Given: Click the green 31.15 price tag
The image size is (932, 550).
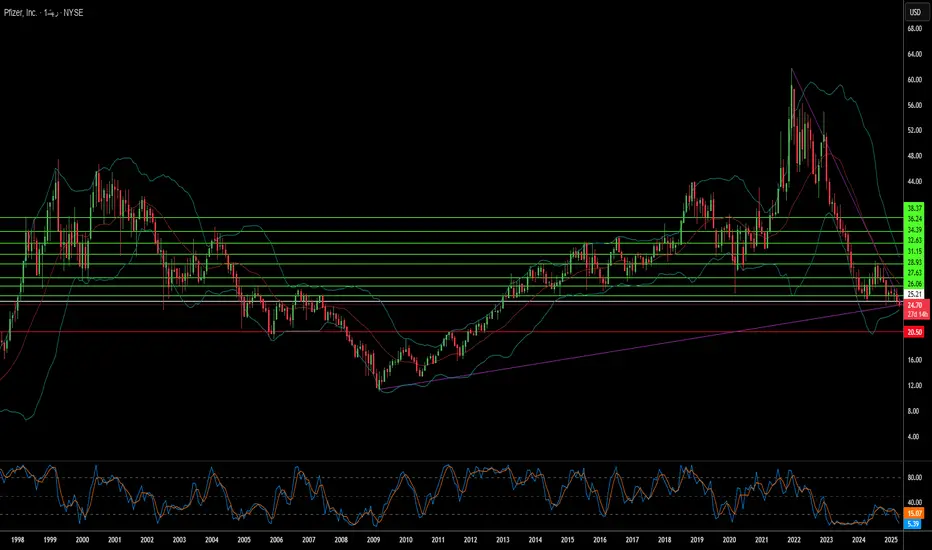Looking at the screenshot, I should (x=913, y=251).
